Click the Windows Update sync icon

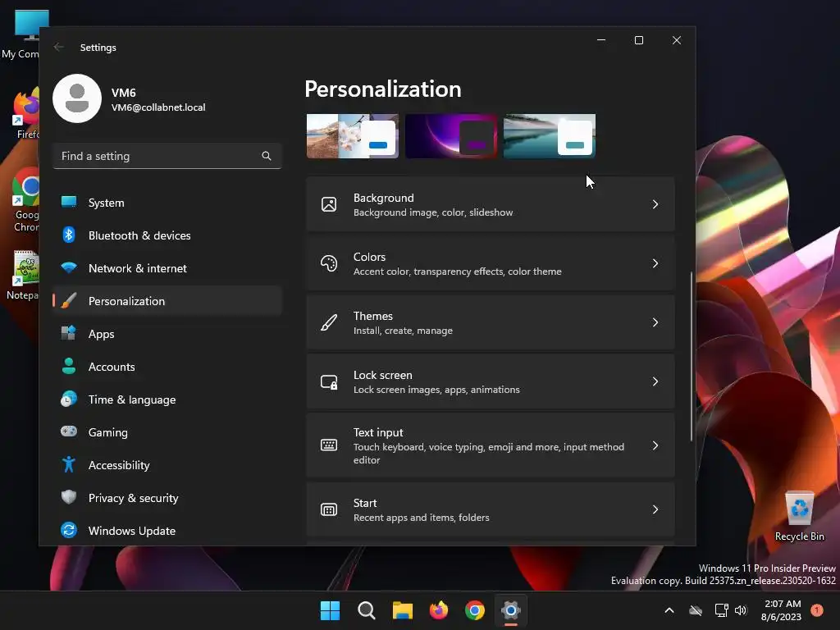pyautogui.click(x=69, y=530)
